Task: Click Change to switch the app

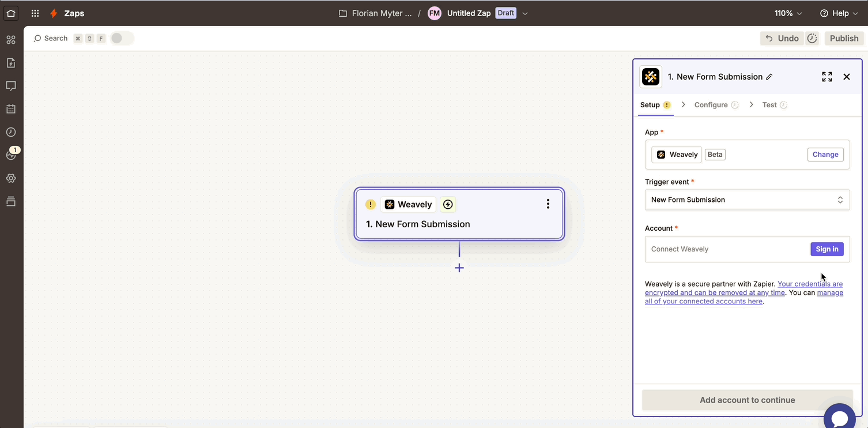Action: [x=825, y=155]
